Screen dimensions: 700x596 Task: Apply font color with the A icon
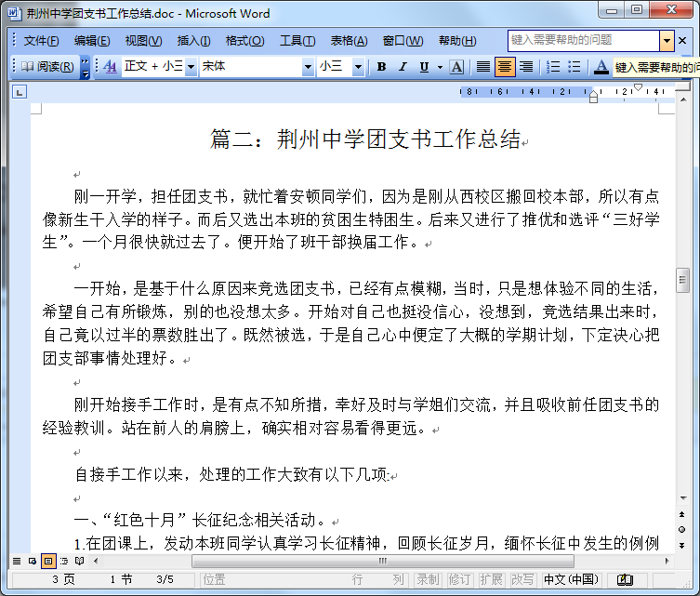tap(601, 67)
